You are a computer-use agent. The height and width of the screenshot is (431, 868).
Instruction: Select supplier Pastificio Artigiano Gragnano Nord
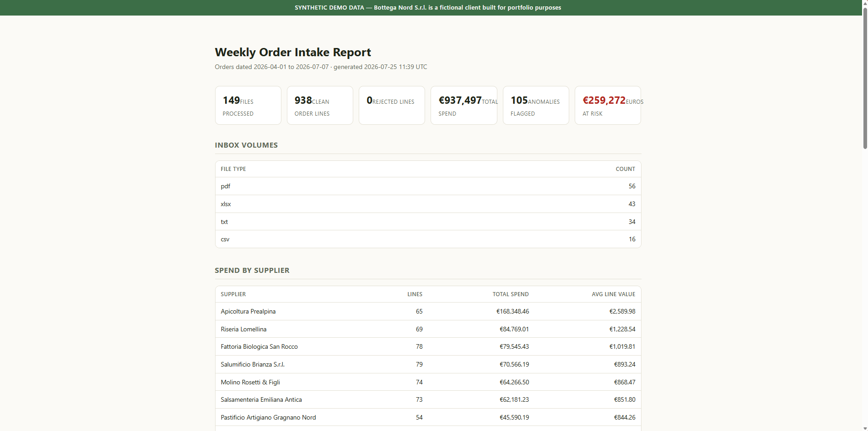coord(268,417)
